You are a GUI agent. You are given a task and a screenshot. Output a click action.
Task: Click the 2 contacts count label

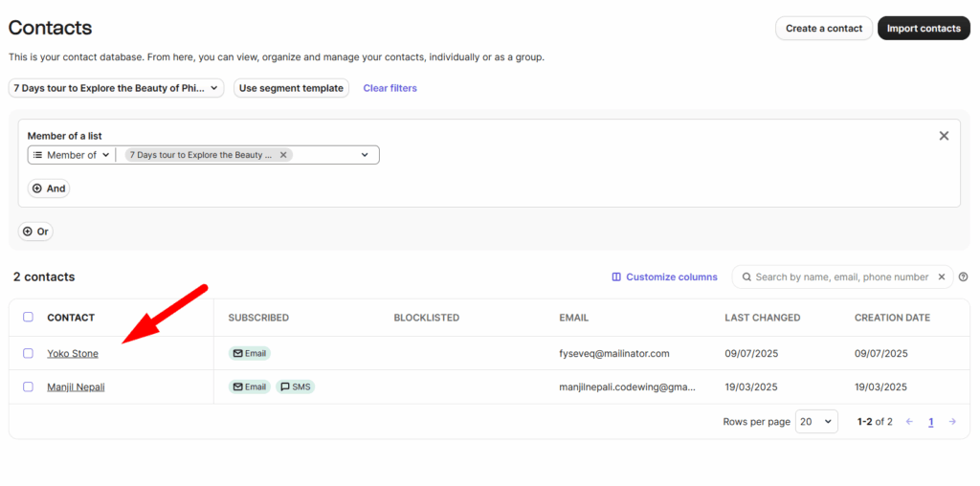tap(44, 276)
